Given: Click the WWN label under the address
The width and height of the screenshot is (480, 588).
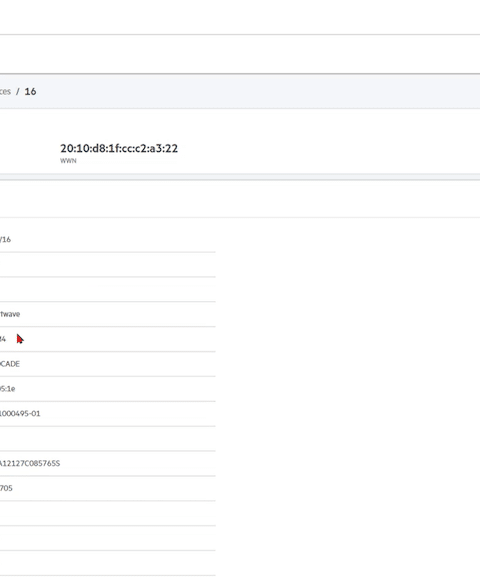Looking at the screenshot, I should click(x=68, y=160).
